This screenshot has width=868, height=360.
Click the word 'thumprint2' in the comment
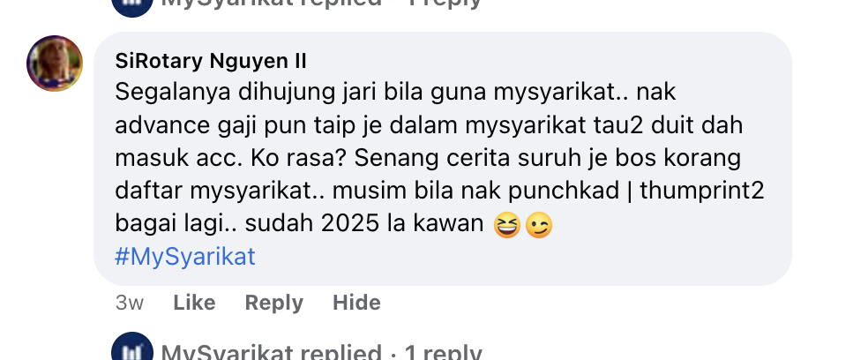pyautogui.click(x=702, y=191)
